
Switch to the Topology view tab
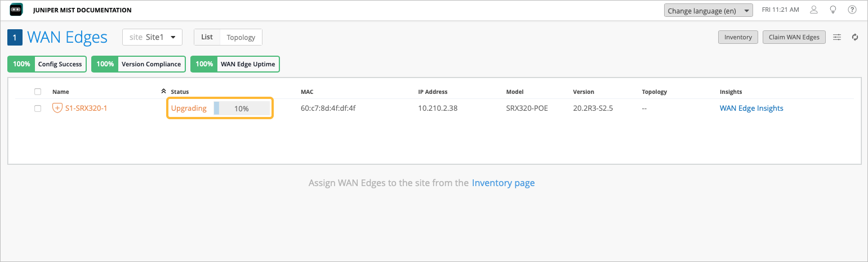241,37
